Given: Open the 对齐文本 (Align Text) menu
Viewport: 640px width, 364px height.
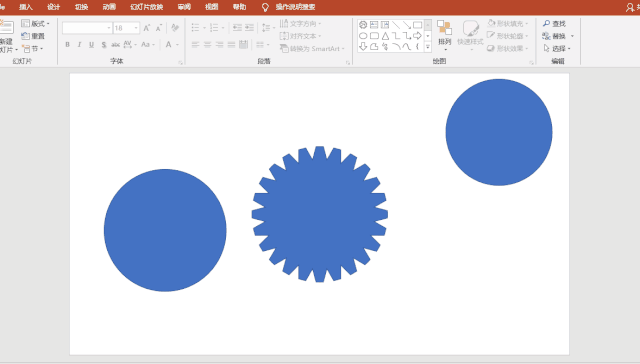Looking at the screenshot, I should (300, 36).
